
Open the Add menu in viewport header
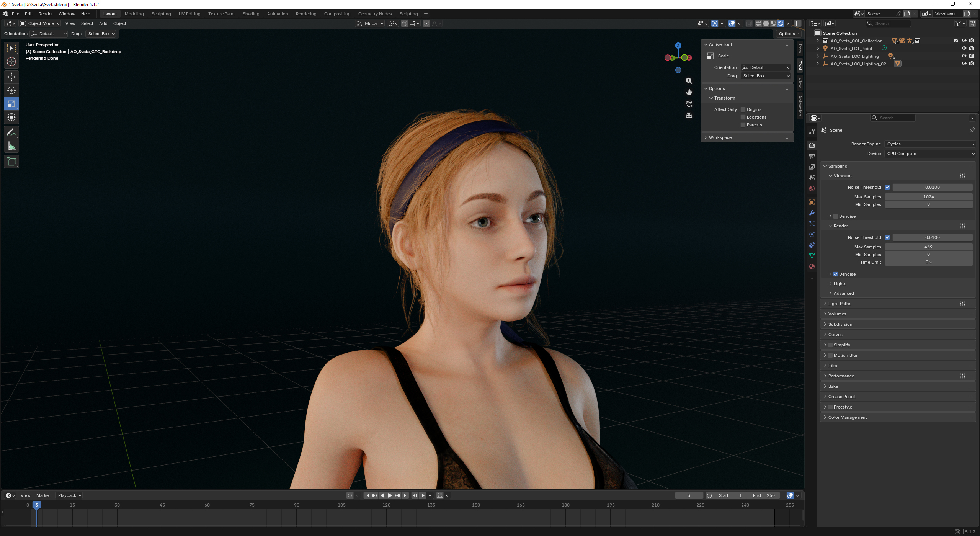(103, 23)
